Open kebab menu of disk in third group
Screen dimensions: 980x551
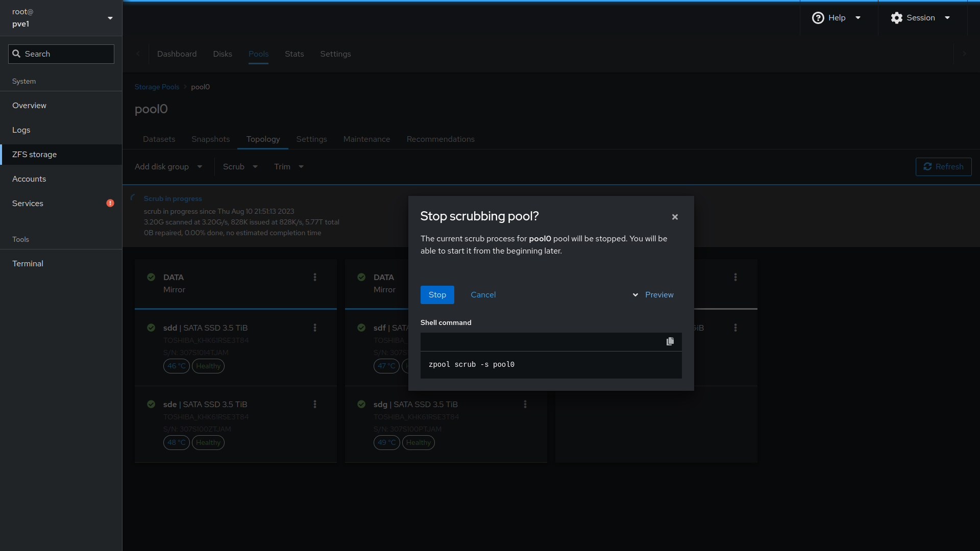coord(736,328)
